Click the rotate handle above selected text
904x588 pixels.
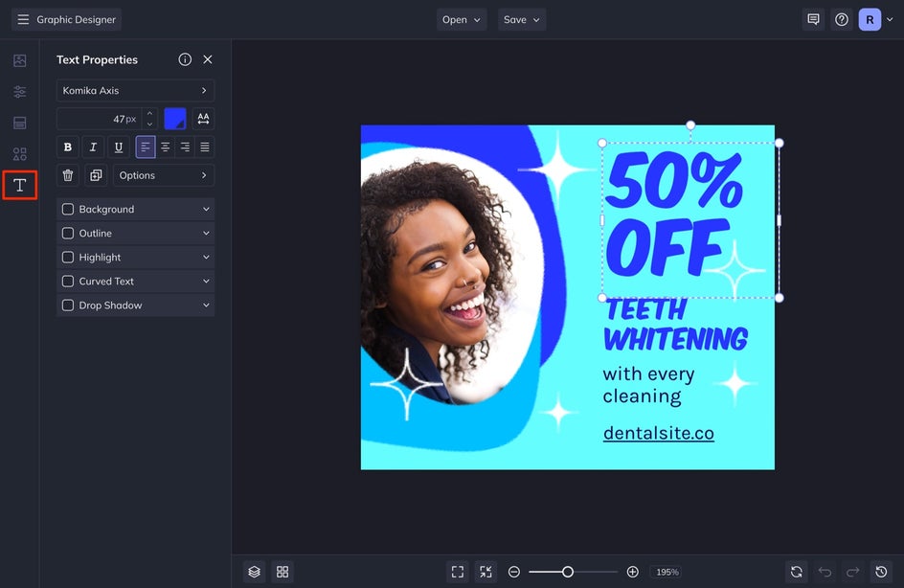[x=690, y=125]
